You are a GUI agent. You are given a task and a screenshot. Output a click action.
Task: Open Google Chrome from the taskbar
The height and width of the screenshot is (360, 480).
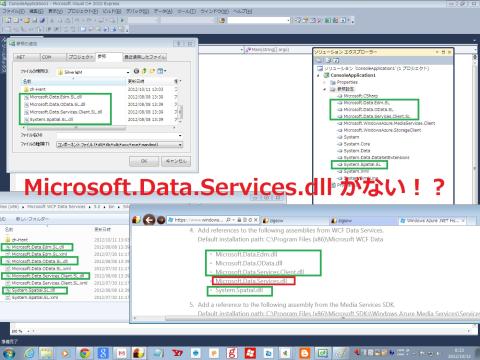[84, 353]
